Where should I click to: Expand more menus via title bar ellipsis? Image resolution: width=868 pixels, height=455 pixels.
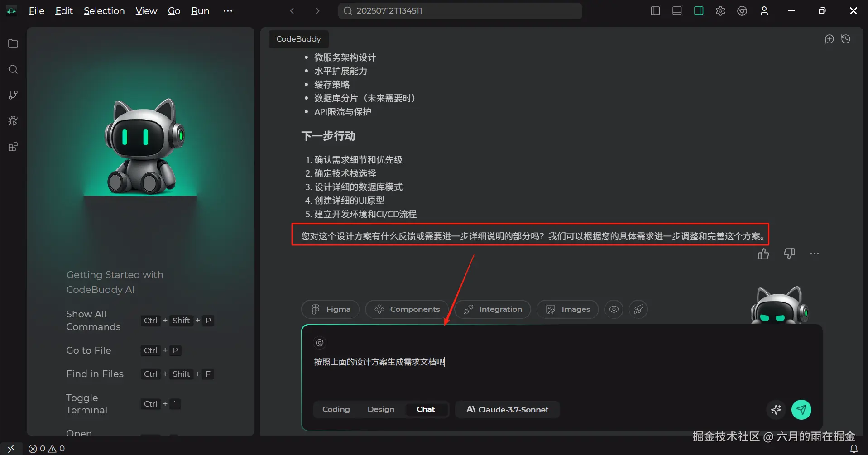pos(228,11)
